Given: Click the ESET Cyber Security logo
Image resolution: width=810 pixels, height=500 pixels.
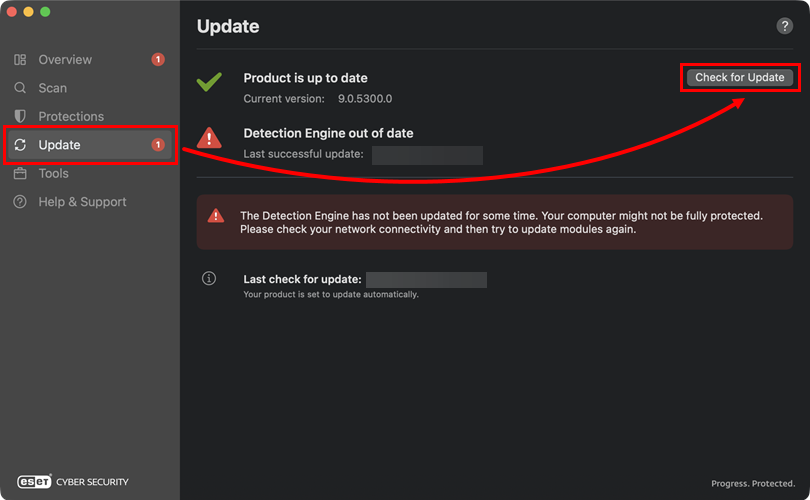Looking at the screenshot, I should [73, 481].
